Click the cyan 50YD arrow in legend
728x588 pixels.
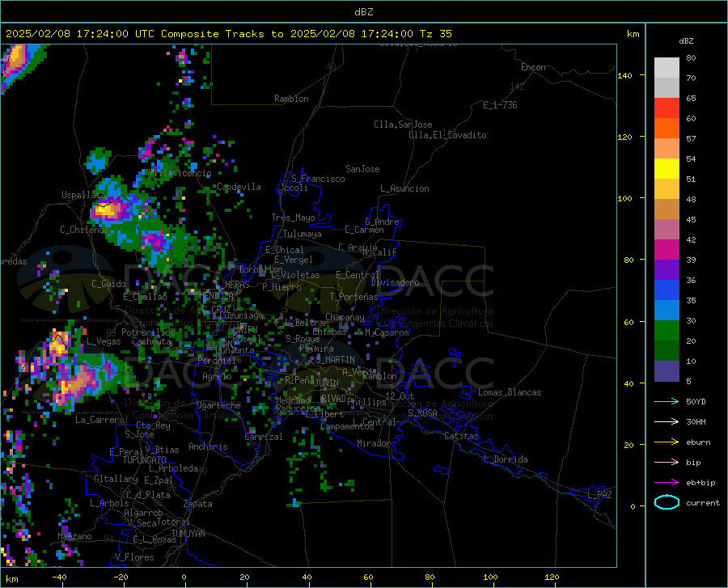click(x=667, y=401)
